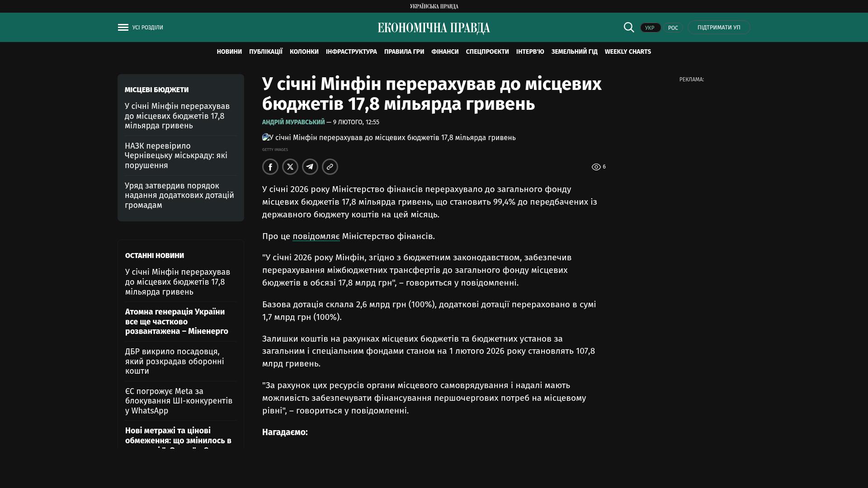Share article on Facebook

point(270,167)
